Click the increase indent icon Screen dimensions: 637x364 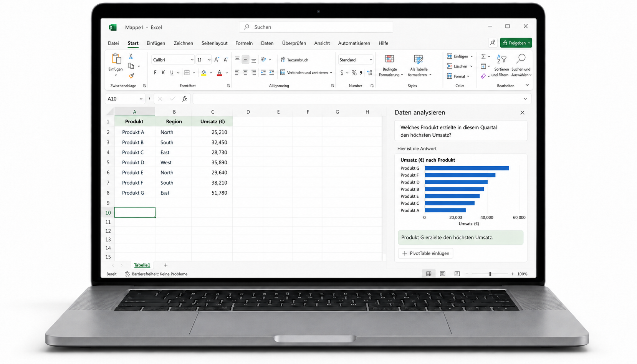pos(271,73)
